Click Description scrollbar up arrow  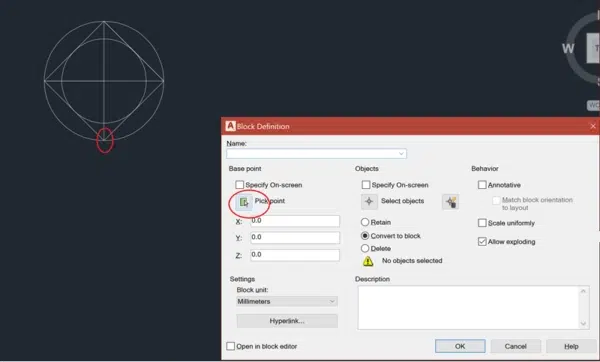[x=583, y=291]
